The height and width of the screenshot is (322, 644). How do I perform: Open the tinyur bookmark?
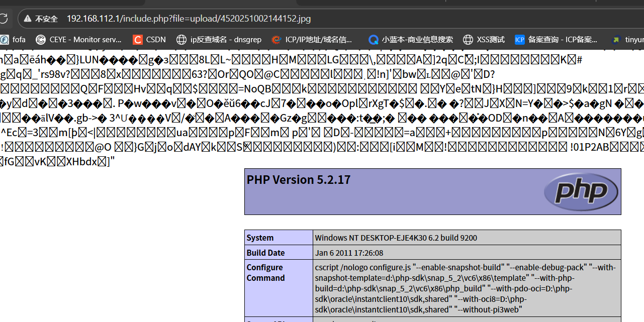click(x=627, y=39)
